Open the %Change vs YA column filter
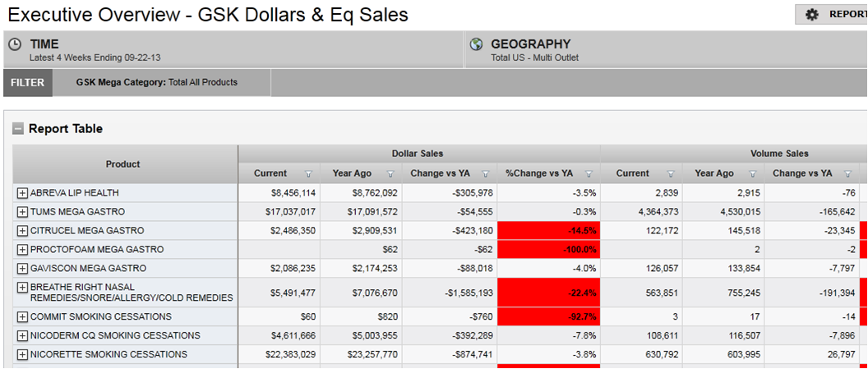 coord(589,174)
